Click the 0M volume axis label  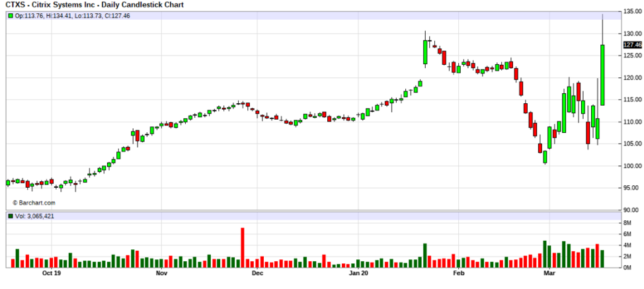627,268
